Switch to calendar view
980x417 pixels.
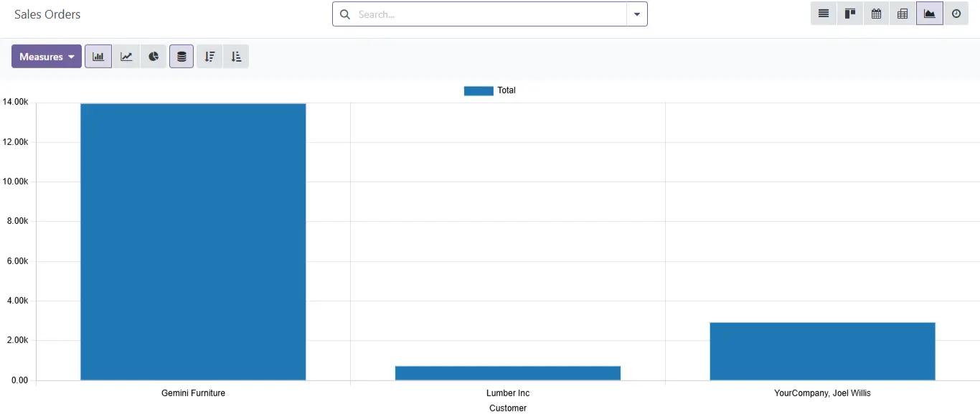tap(877, 14)
